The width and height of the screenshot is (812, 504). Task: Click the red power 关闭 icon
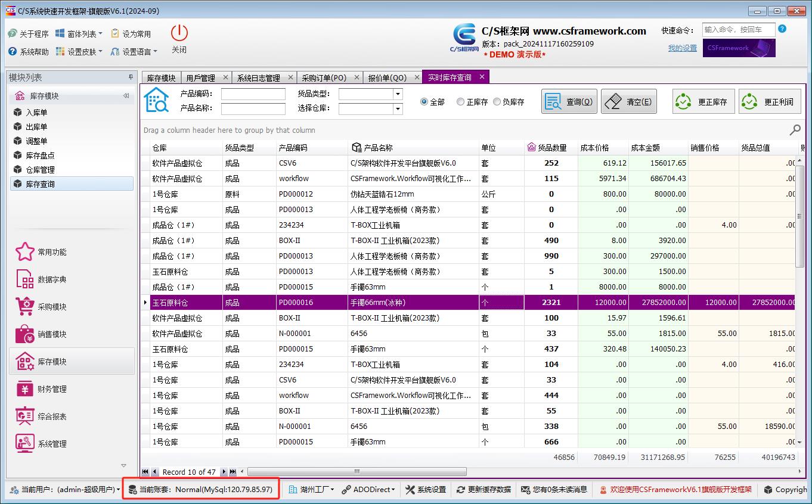click(x=179, y=33)
